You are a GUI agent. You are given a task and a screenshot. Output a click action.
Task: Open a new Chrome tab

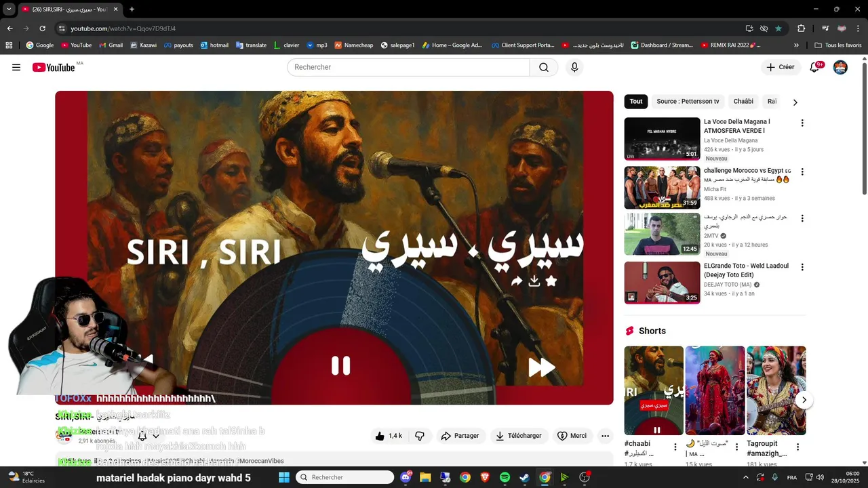[132, 9]
